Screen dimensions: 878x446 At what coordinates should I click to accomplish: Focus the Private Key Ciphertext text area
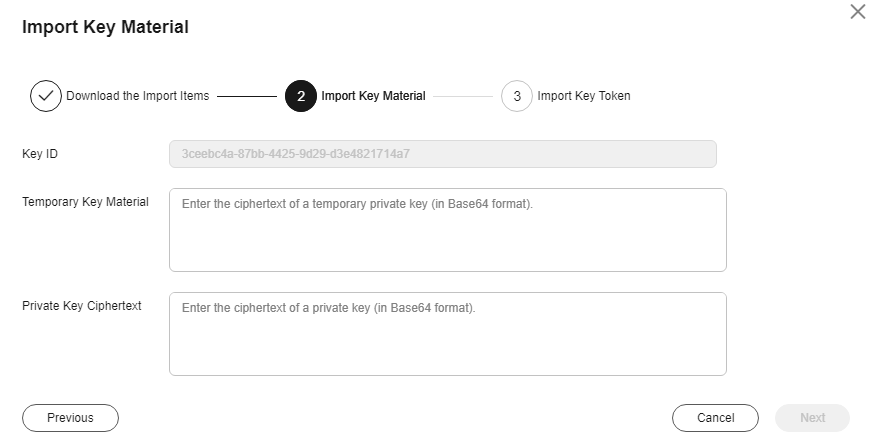(x=448, y=334)
